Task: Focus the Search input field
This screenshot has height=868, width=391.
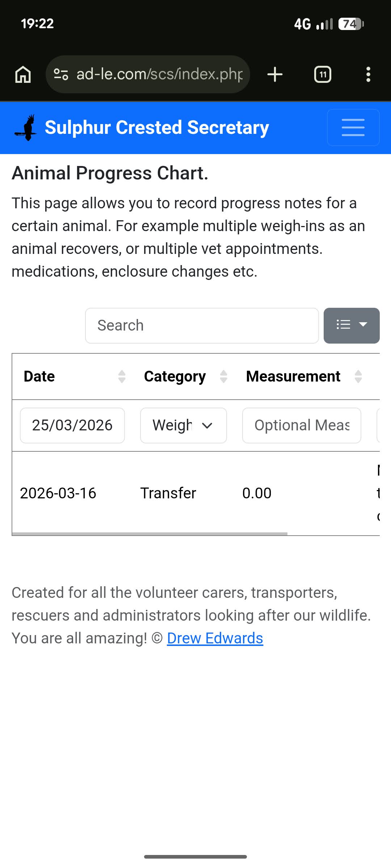Action: pos(202,325)
